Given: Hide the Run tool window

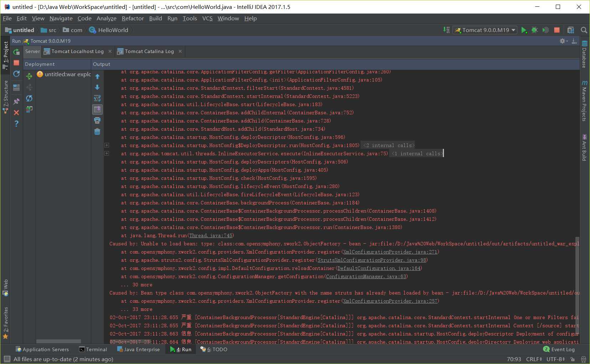Looking at the screenshot, I should [x=574, y=41].
